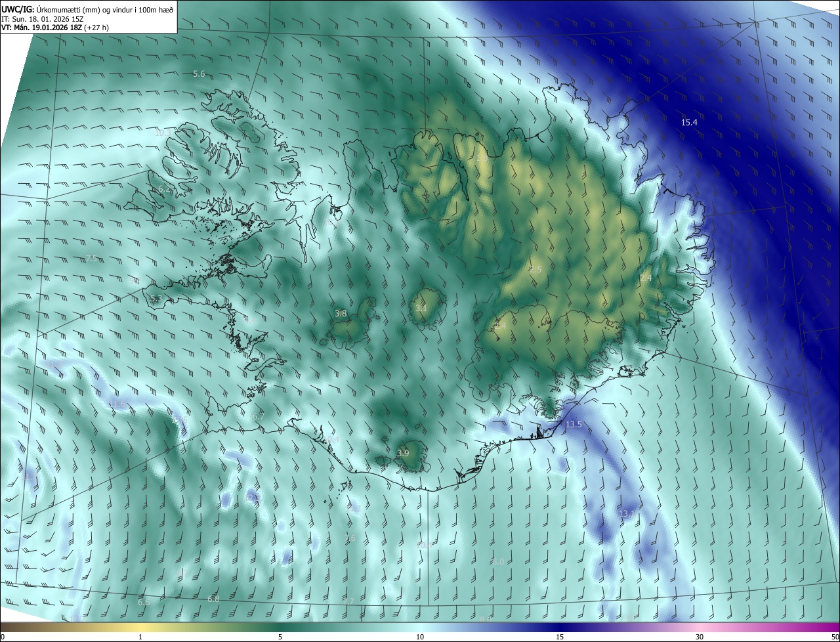840x642 pixels.
Task: Click the 6.2 precipitation value label
Action: (x=164, y=189)
